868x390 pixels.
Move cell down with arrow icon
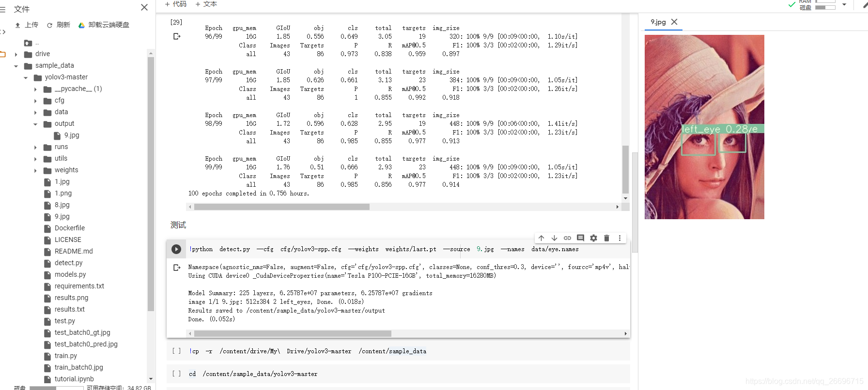(x=555, y=238)
